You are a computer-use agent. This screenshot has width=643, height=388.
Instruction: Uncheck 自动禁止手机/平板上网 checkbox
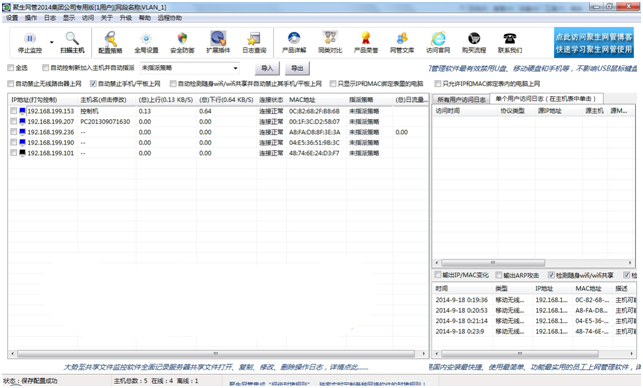pos(93,84)
